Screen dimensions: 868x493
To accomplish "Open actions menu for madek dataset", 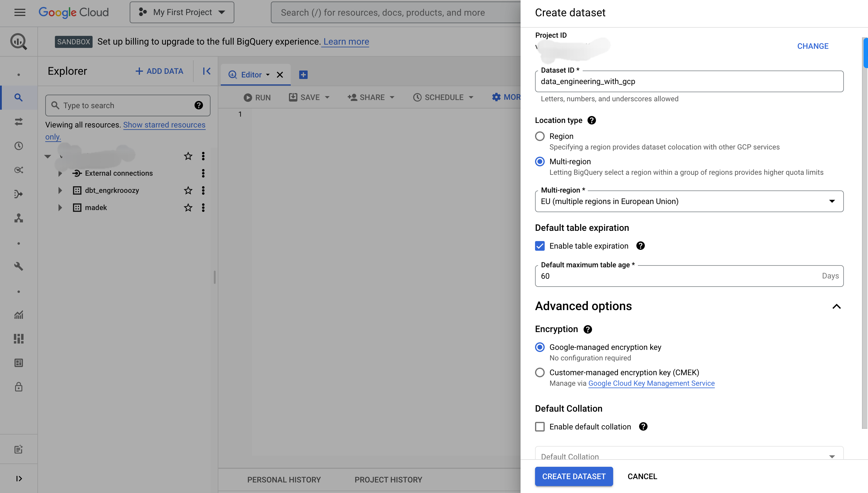I will tap(203, 208).
